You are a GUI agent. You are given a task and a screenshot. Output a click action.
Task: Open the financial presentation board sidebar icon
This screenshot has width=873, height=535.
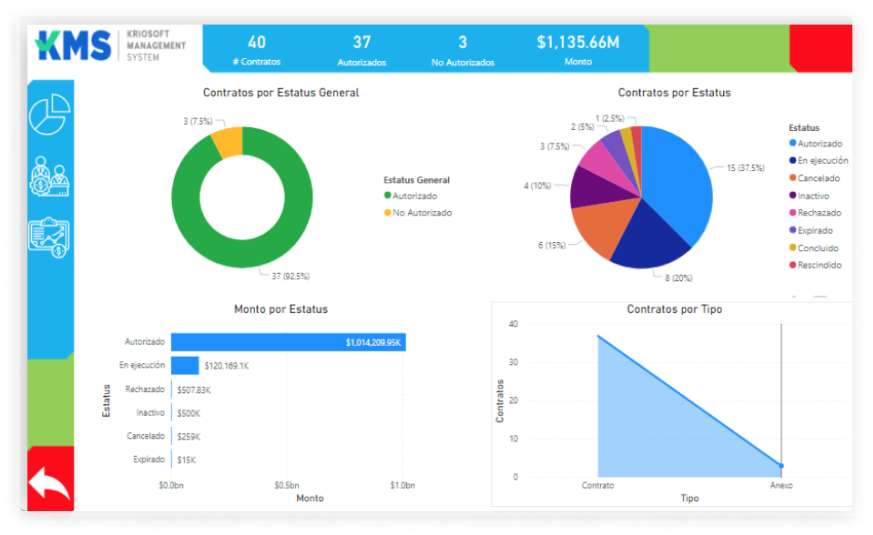50,238
